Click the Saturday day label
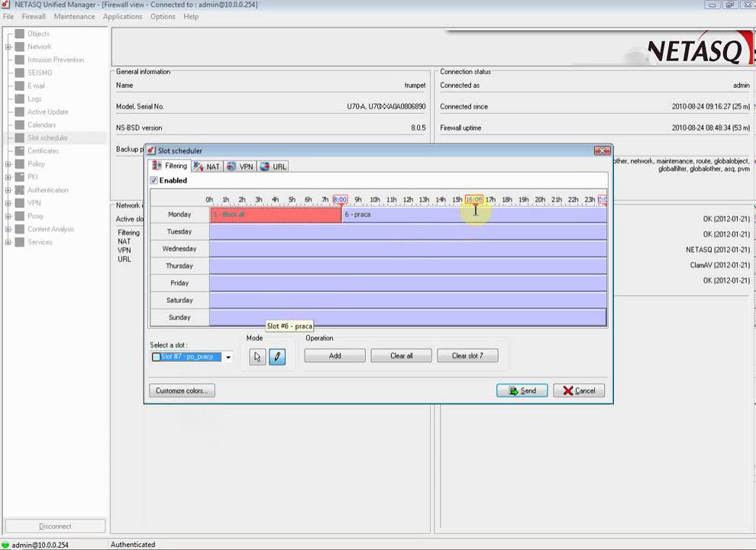This screenshot has width=756, height=550. 179,300
